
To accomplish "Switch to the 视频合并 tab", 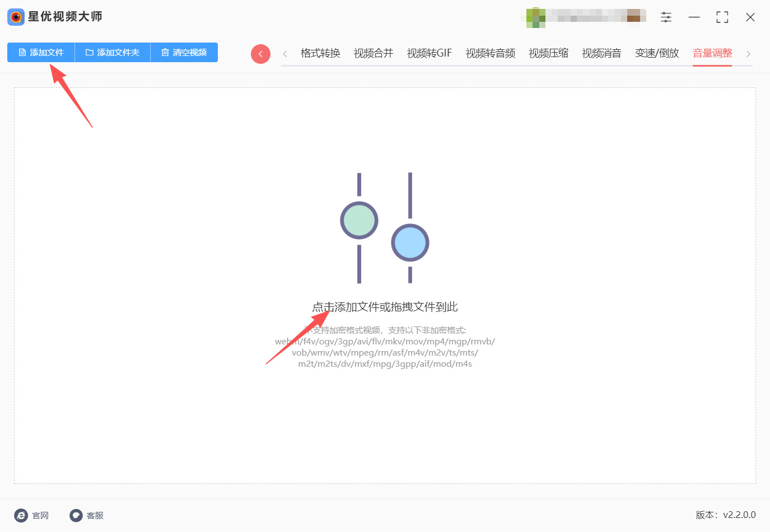I will pos(374,53).
